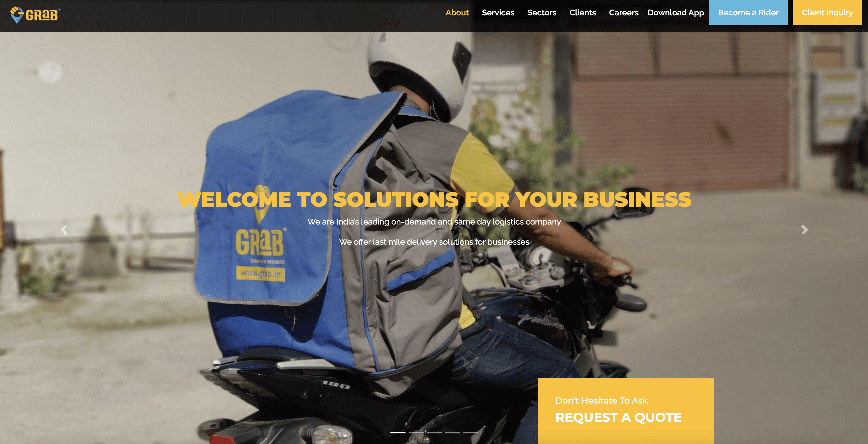Click the yellow Client Inquiry button
The height and width of the screenshot is (444, 868).
(x=827, y=12)
